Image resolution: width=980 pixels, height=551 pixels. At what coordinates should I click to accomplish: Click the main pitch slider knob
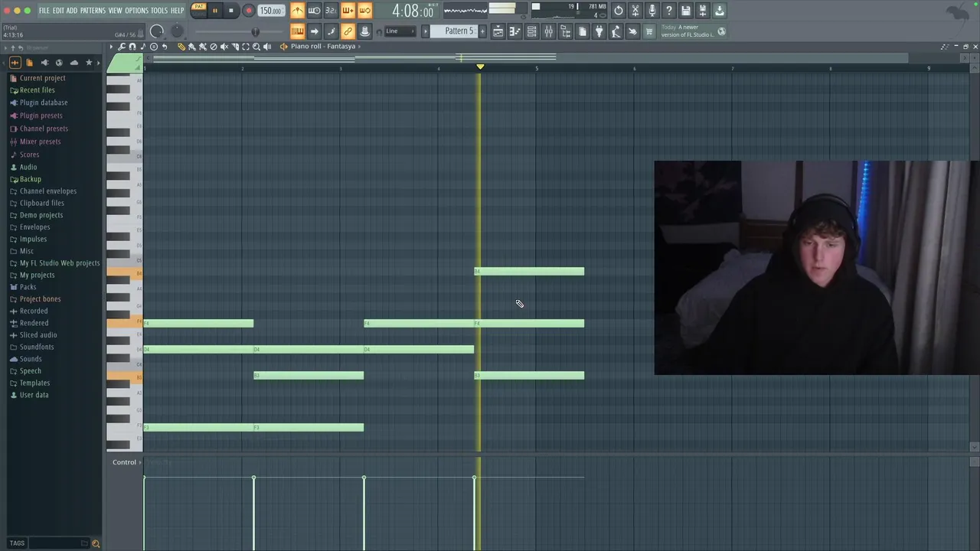click(x=177, y=31)
